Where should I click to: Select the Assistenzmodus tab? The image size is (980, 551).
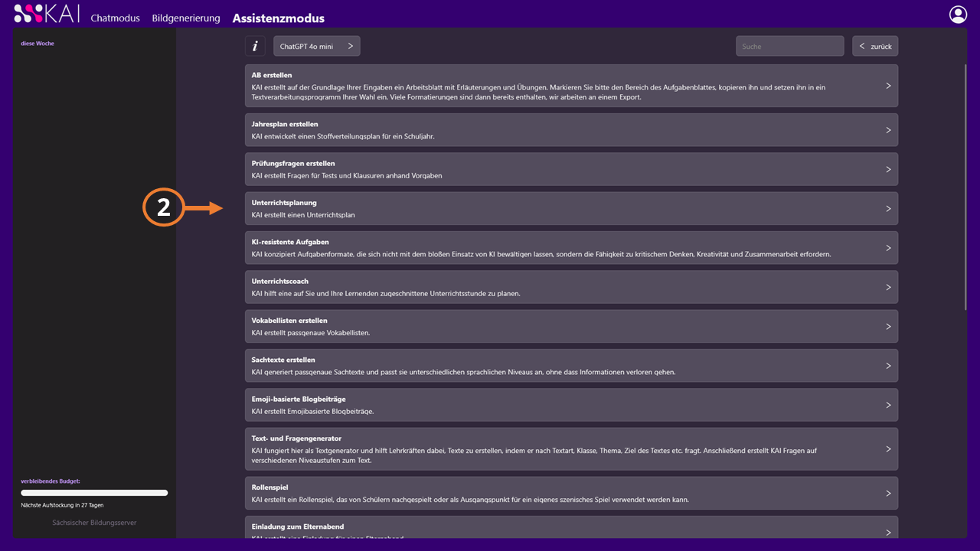pyautogui.click(x=279, y=18)
